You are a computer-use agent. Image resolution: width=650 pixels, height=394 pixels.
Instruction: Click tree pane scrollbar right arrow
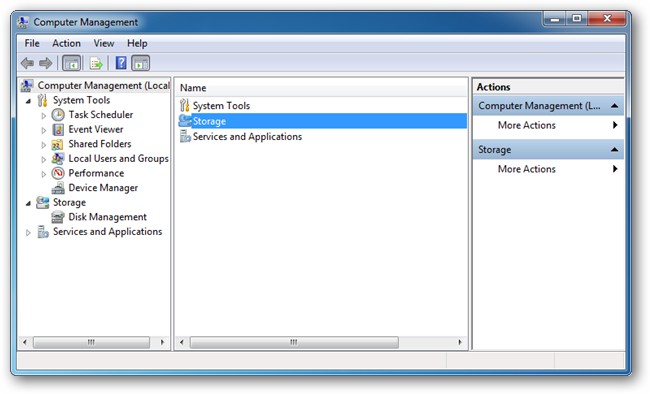(x=162, y=342)
